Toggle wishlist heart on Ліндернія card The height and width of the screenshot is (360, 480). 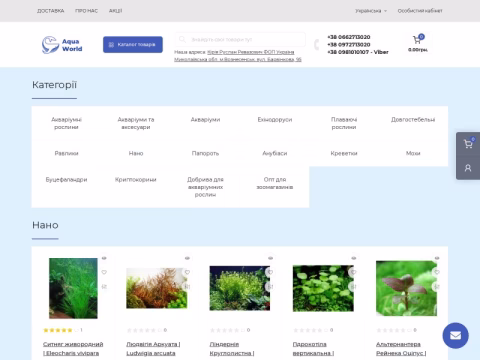pos(270,272)
